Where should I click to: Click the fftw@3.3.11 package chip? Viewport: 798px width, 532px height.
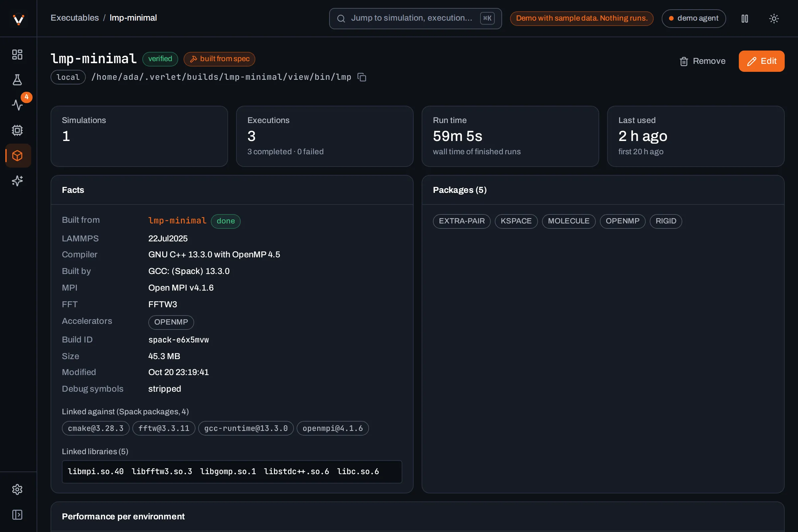tap(164, 429)
